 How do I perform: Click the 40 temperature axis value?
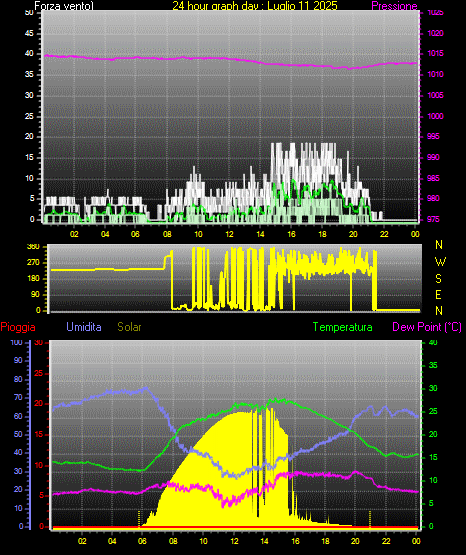433,342
